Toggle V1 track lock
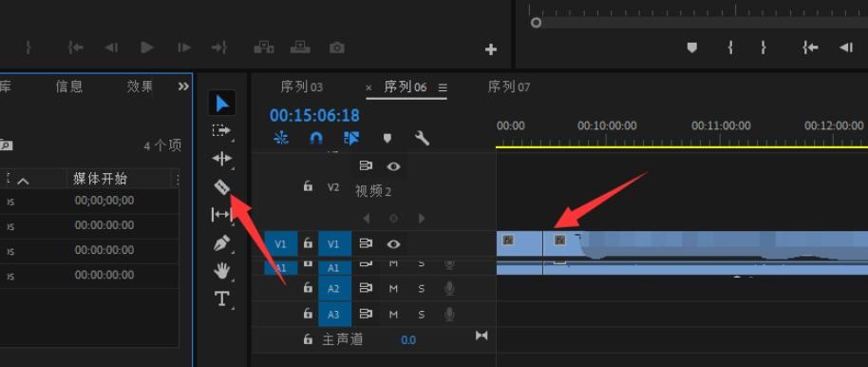 308,243
